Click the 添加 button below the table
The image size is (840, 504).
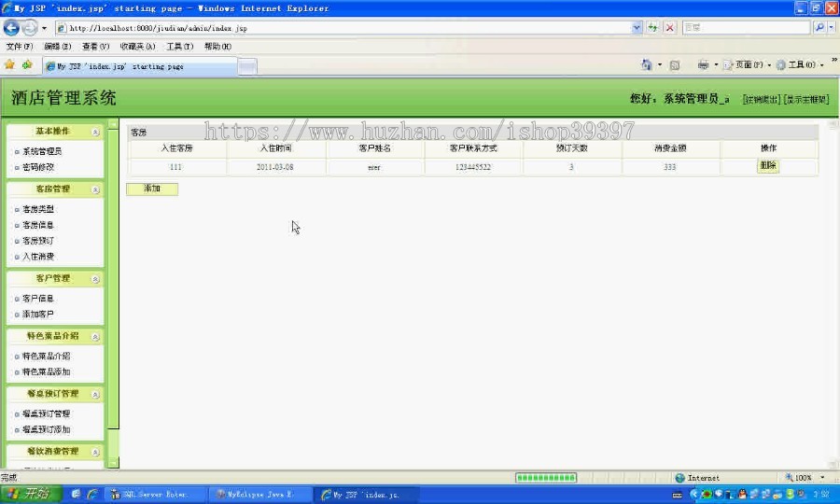152,189
